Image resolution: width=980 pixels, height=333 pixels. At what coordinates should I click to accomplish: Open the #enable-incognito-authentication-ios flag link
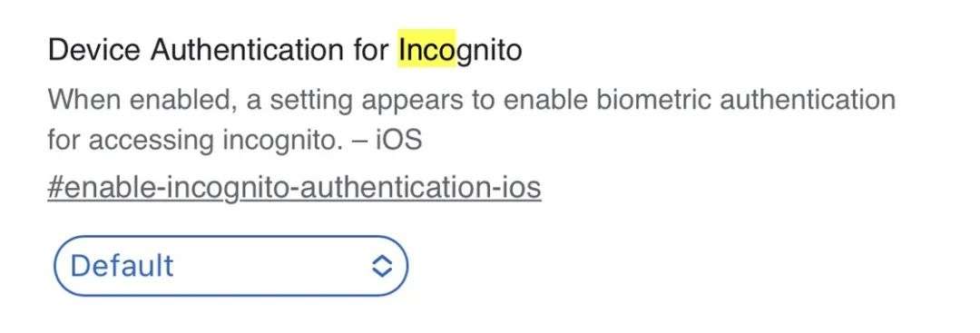294,188
